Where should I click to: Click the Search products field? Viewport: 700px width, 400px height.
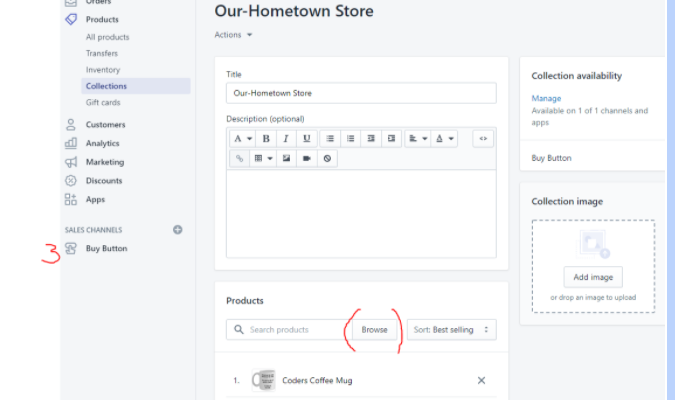tap(289, 329)
